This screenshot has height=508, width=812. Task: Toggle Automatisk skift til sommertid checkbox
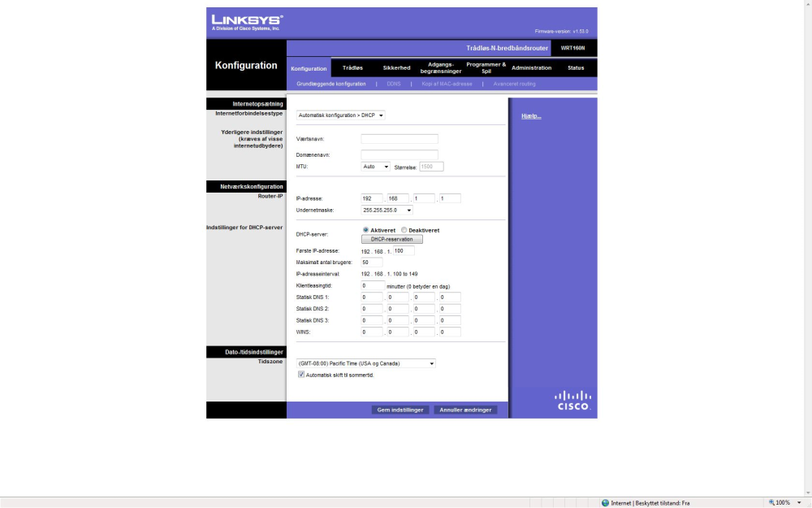[301, 374]
